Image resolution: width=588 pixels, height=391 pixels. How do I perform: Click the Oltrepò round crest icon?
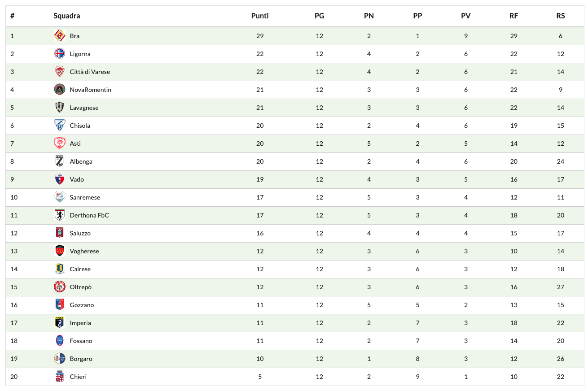(x=60, y=287)
